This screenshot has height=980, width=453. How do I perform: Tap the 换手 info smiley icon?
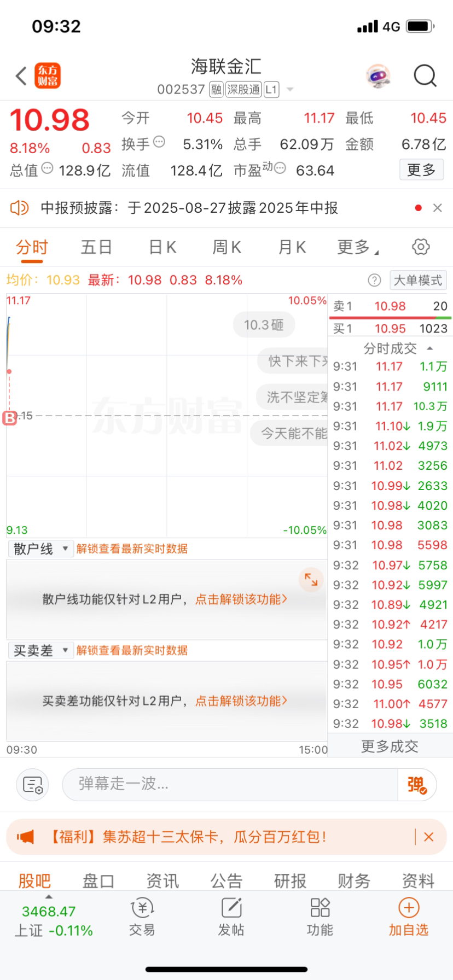click(159, 142)
